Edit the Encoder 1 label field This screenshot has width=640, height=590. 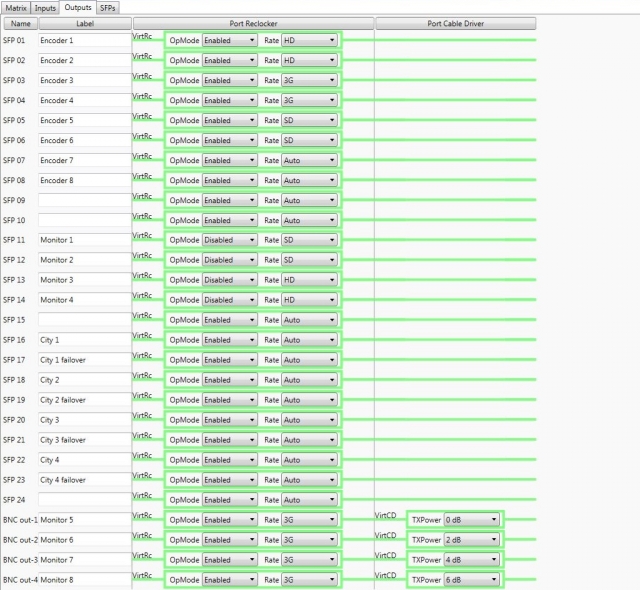(84, 41)
